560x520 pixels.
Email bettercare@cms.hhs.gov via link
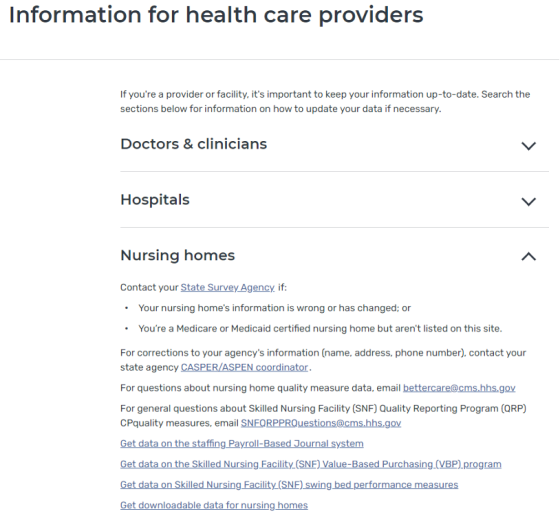(459, 388)
